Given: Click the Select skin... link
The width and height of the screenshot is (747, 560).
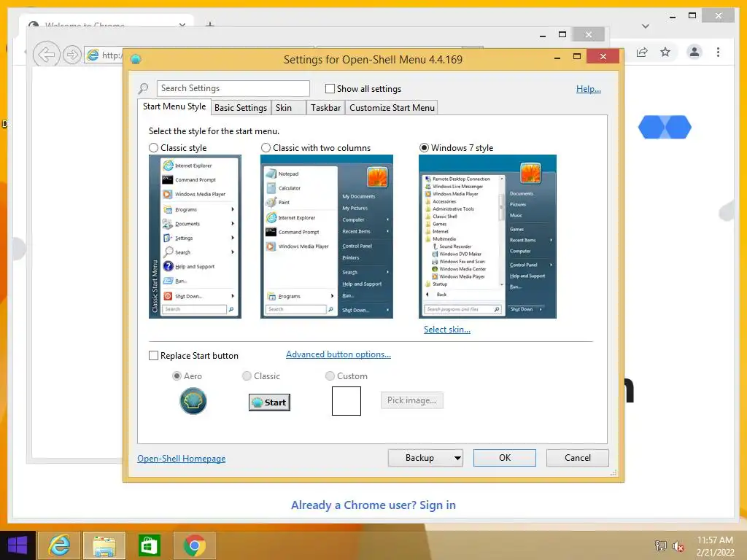Looking at the screenshot, I should coord(447,330).
